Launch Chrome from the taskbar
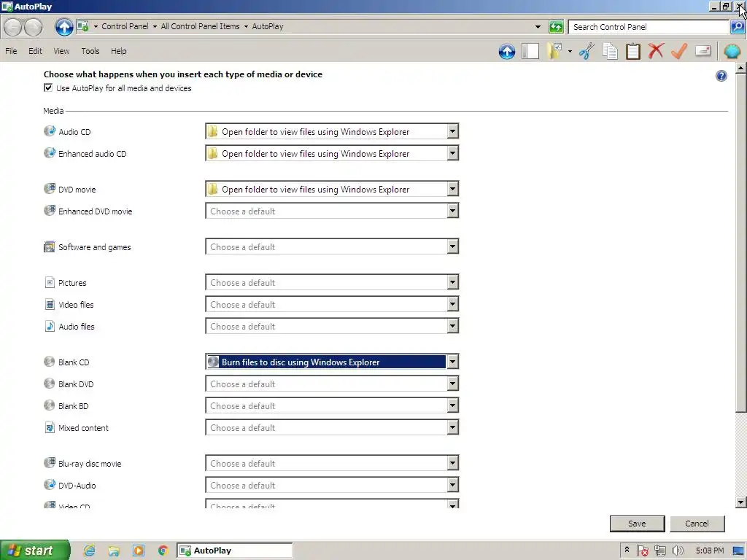Viewport: 747px width, 560px height. [x=163, y=551]
